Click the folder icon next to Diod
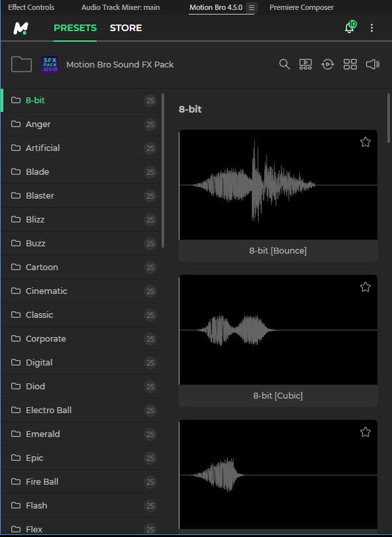This screenshot has height=537, width=392. (x=16, y=386)
